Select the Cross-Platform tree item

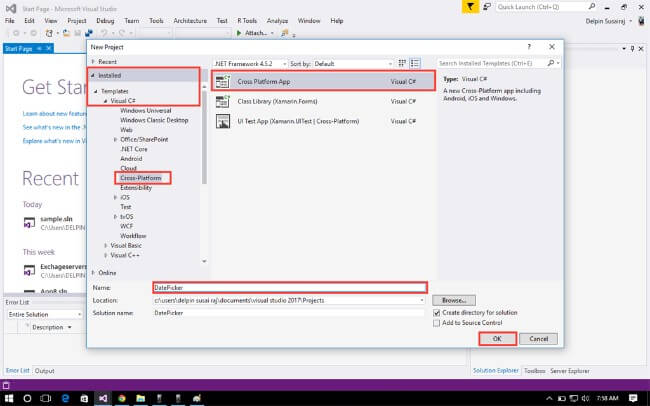(x=141, y=178)
